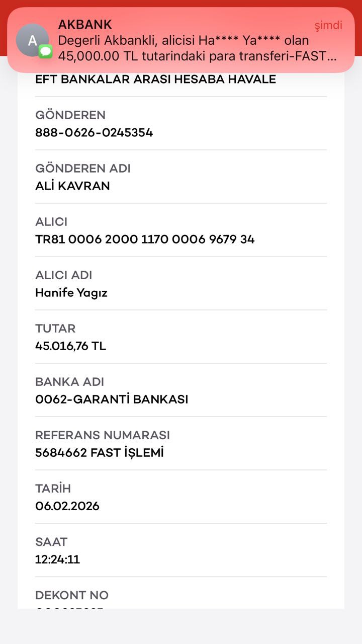
Task: Tap the sender name ALİ KAVRAN
Action: [x=72, y=186]
